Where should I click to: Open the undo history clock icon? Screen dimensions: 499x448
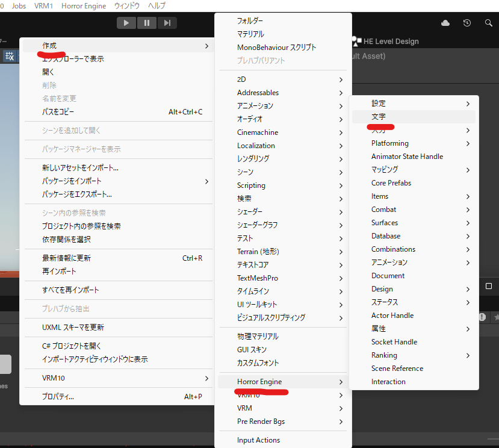(x=467, y=23)
